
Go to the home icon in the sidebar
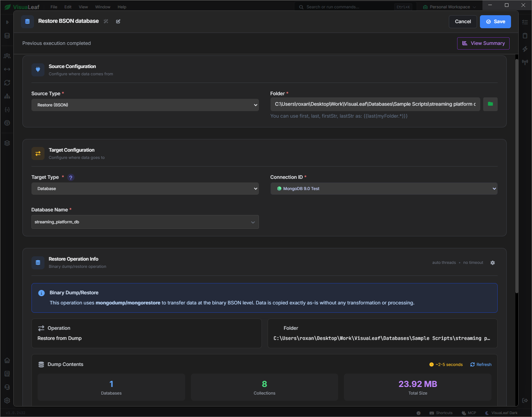click(7, 361)
